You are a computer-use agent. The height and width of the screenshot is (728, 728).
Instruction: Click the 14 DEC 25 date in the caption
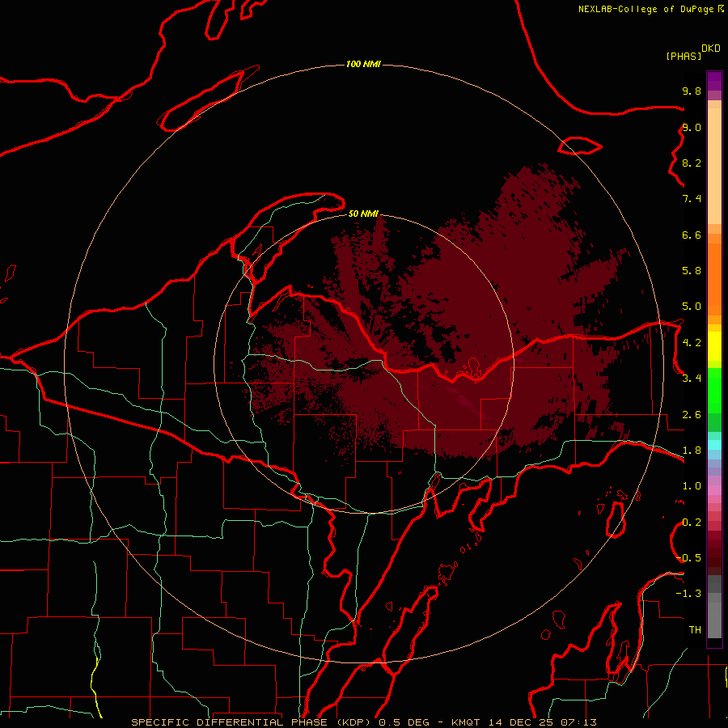point(522,722)
